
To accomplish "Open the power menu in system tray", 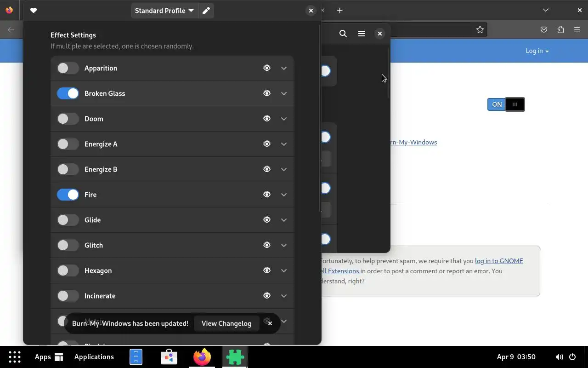I will point(572,357).
